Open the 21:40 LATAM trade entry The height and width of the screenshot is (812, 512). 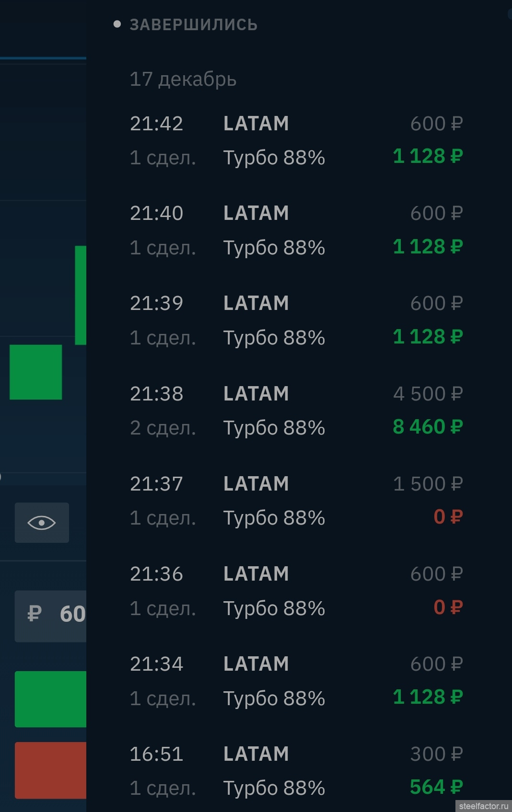296,230
